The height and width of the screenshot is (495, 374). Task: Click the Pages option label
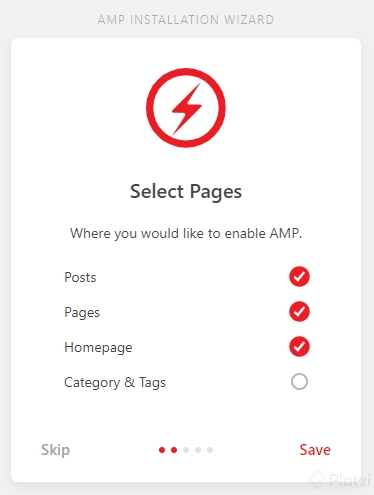pyautogui.click(x=82, y=313)
